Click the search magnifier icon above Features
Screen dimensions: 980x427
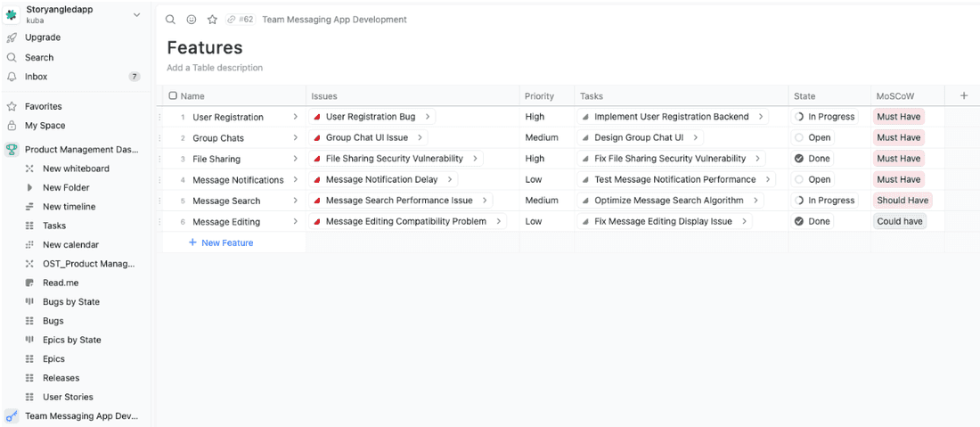[170, 20]
